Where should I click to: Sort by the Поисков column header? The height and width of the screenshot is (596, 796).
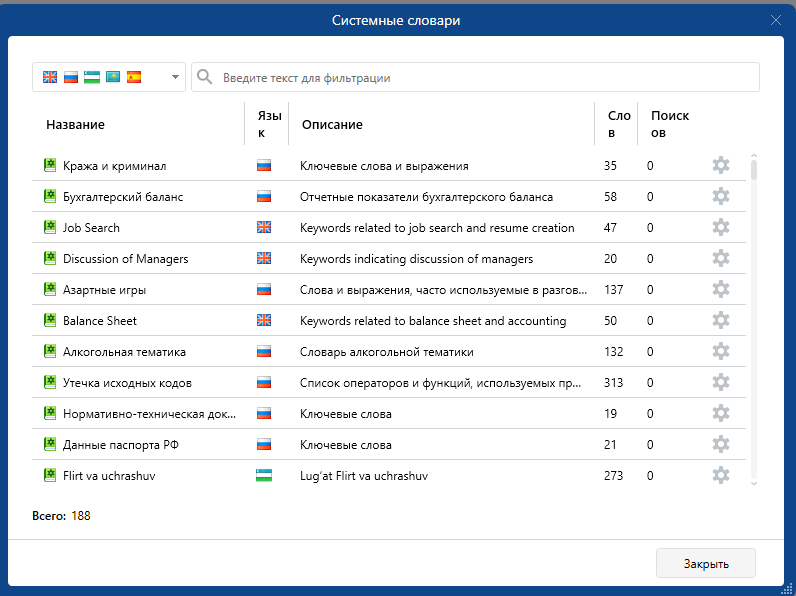click(x=670, y=124)
